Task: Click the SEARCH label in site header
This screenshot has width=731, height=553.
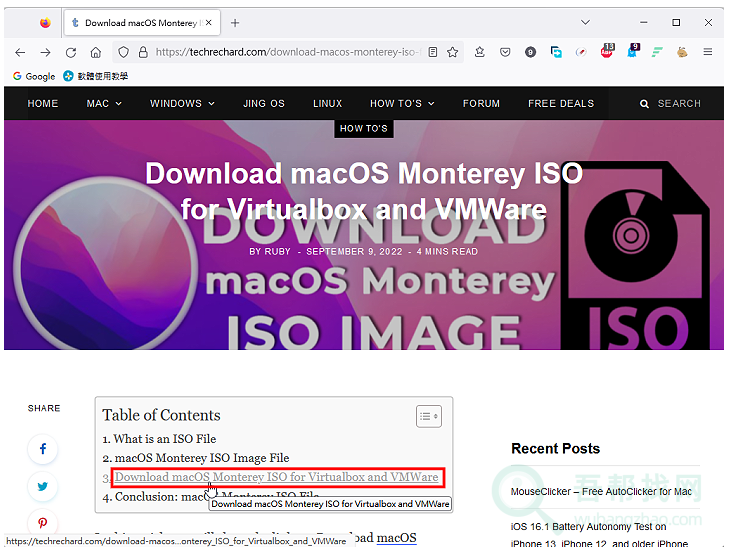Action: pos(679,104)
